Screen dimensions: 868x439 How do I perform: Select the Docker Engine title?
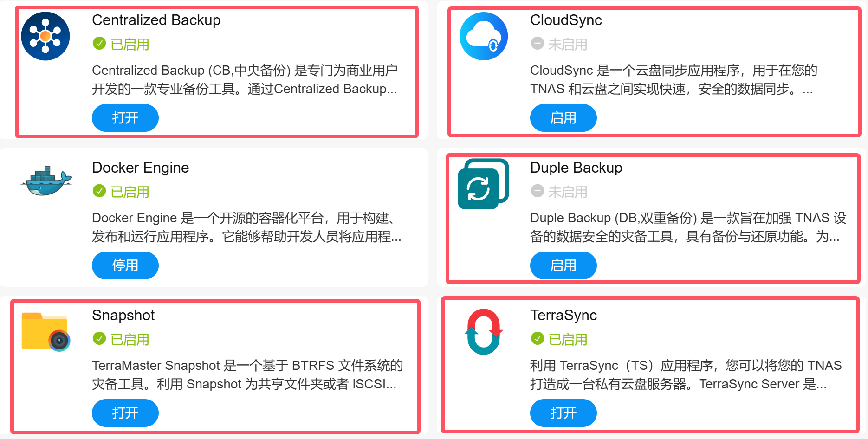pos(141,168)
